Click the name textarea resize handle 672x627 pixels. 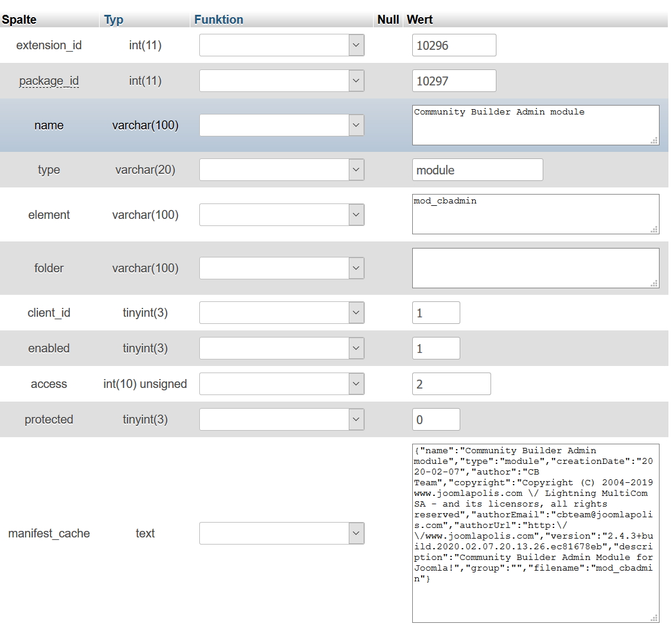click(654, 141)
